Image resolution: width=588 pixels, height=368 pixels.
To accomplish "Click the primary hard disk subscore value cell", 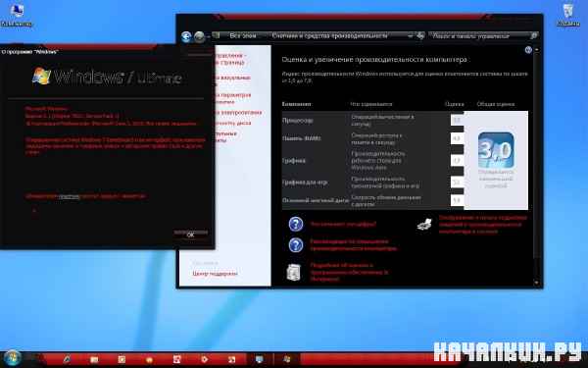I will [x=457, y=200].
